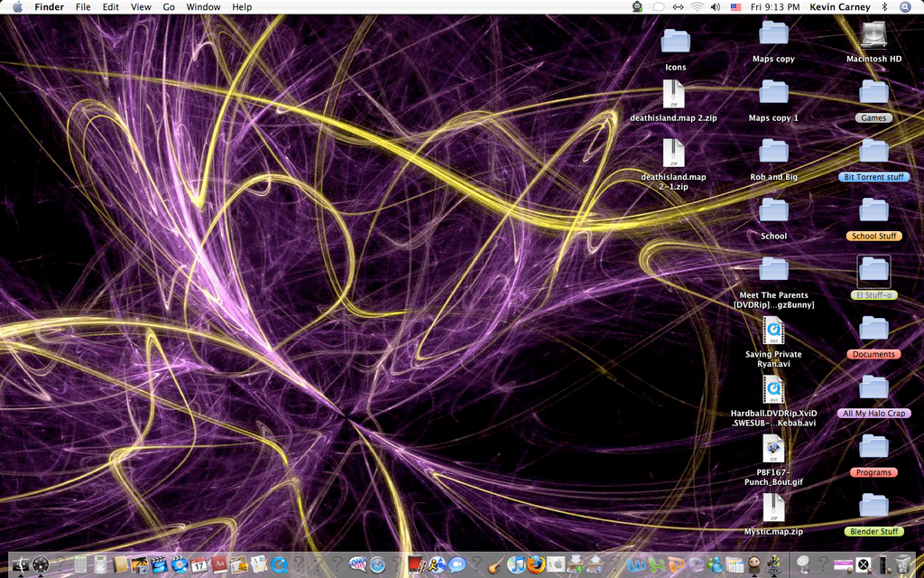Launch DVD Player remote icon in Dock
Viewport: 924px width, 578px height.
click(x=100, y=564)
